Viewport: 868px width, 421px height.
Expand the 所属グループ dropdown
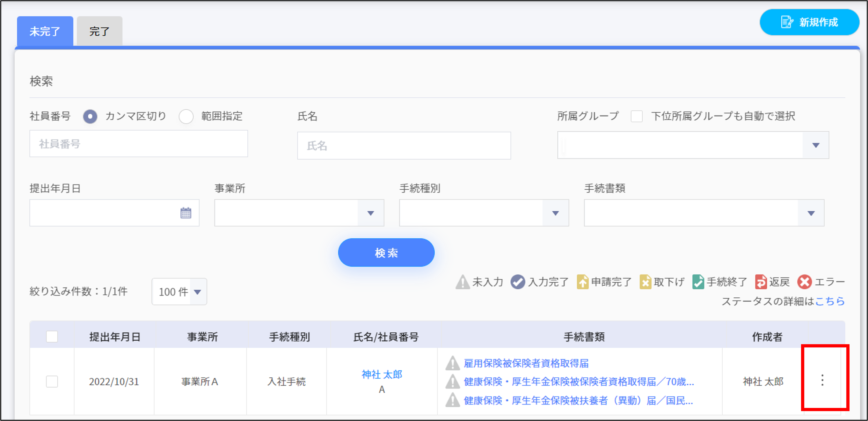[815, 145]
